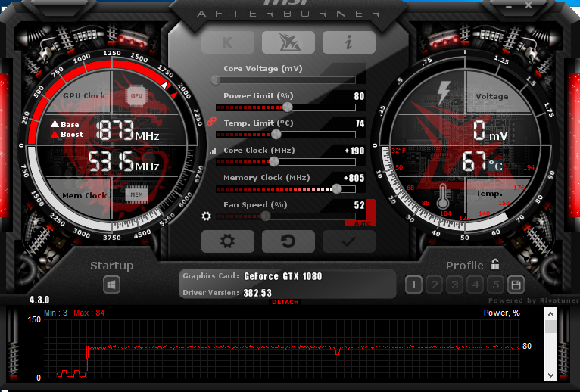580x392 pixels.
Task: Click the MEM chip icon in gauge
Action: 136,195
